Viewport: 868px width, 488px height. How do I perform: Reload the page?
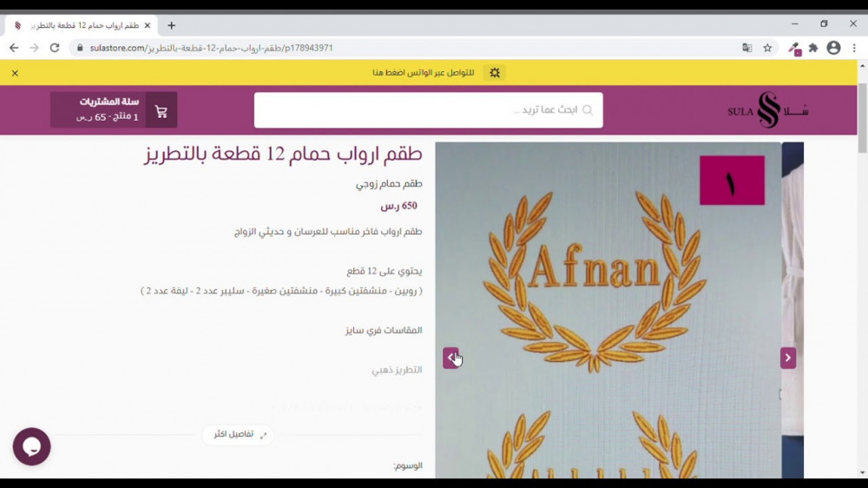[x=55, y=49]
